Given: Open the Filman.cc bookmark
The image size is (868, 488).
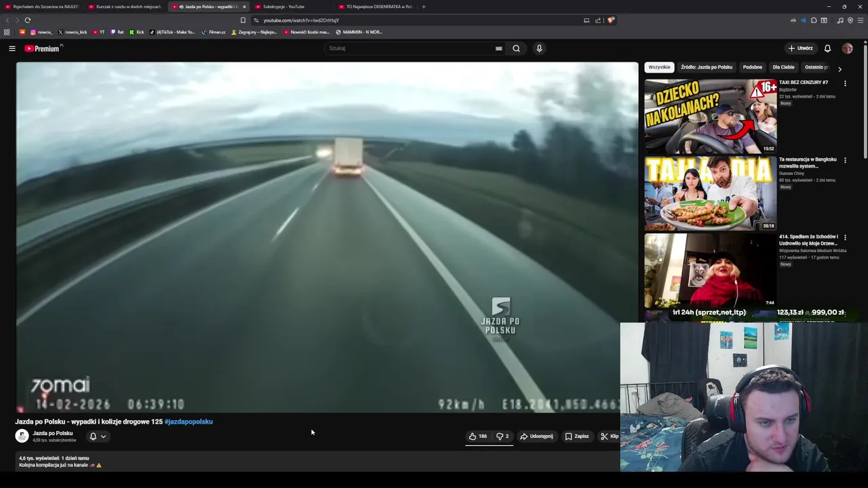Looking at the screenshot, I should pyautogui.click(x=214, y=32).
